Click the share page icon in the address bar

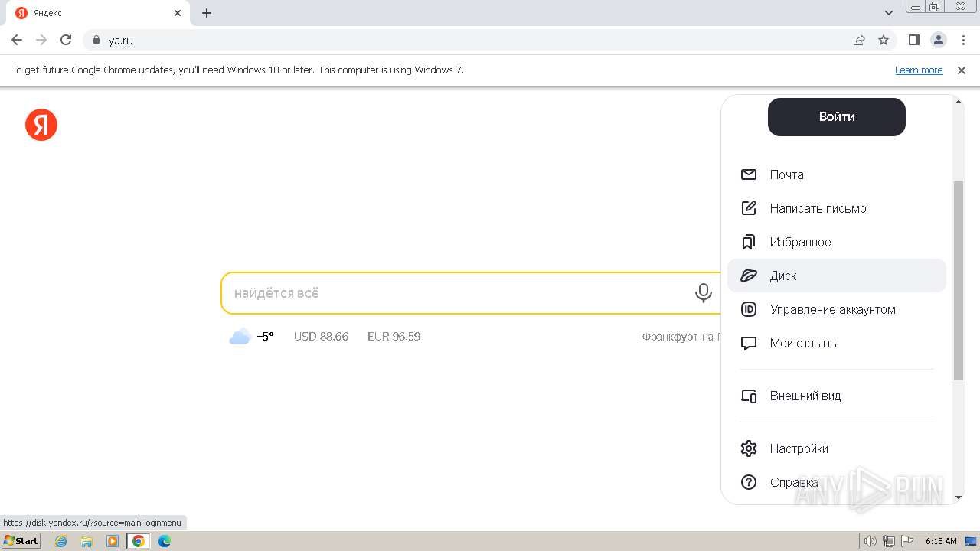[x=859, y=40]
